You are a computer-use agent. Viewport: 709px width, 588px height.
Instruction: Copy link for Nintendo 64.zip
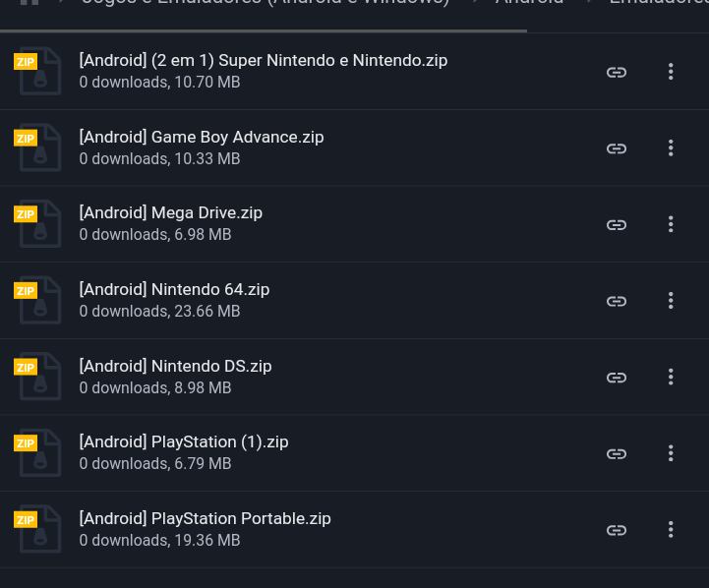coord(617,301)
